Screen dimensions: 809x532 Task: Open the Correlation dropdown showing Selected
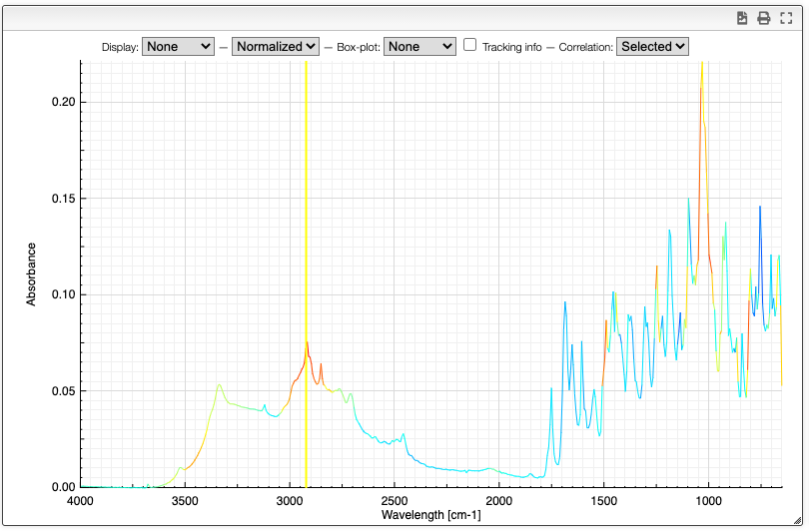point(653,46)
